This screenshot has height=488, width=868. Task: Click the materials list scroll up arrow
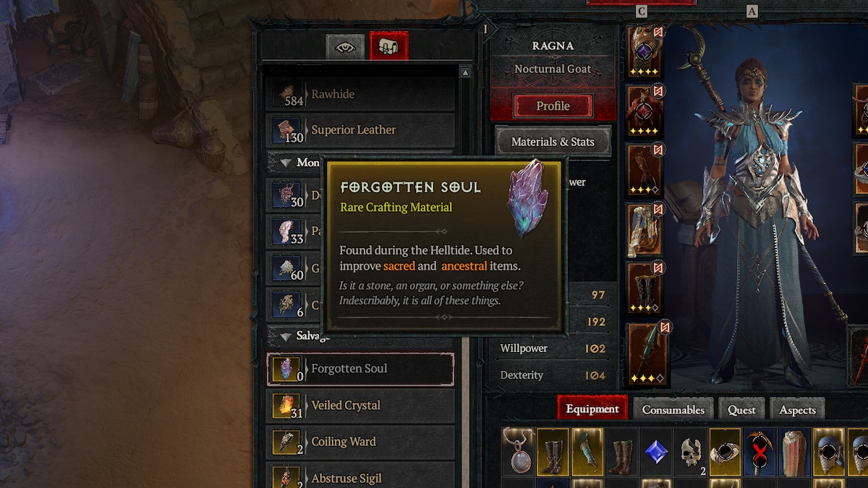tap(465, 72)
